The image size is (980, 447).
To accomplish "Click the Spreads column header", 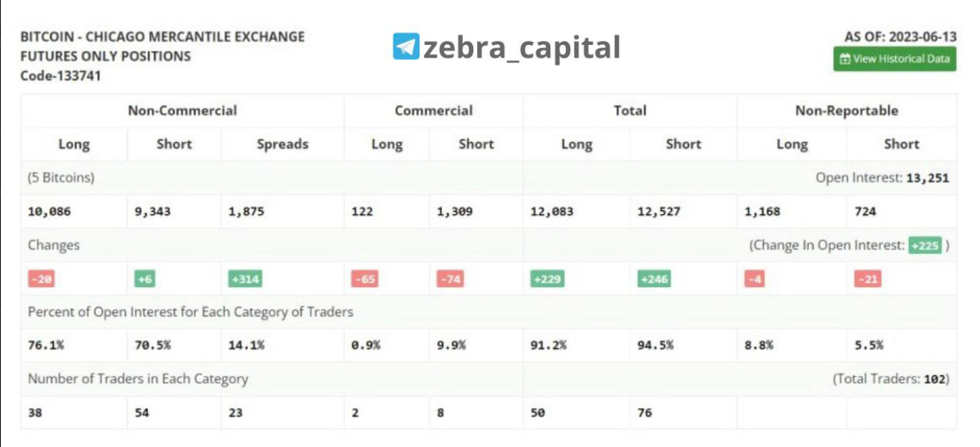I will pyautogui.click(x=283, y=144).
